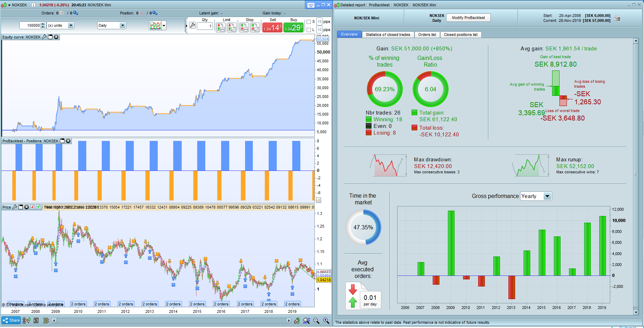
Task: Click the 2010 '2 orders' label
Action: tap(78, 304)
